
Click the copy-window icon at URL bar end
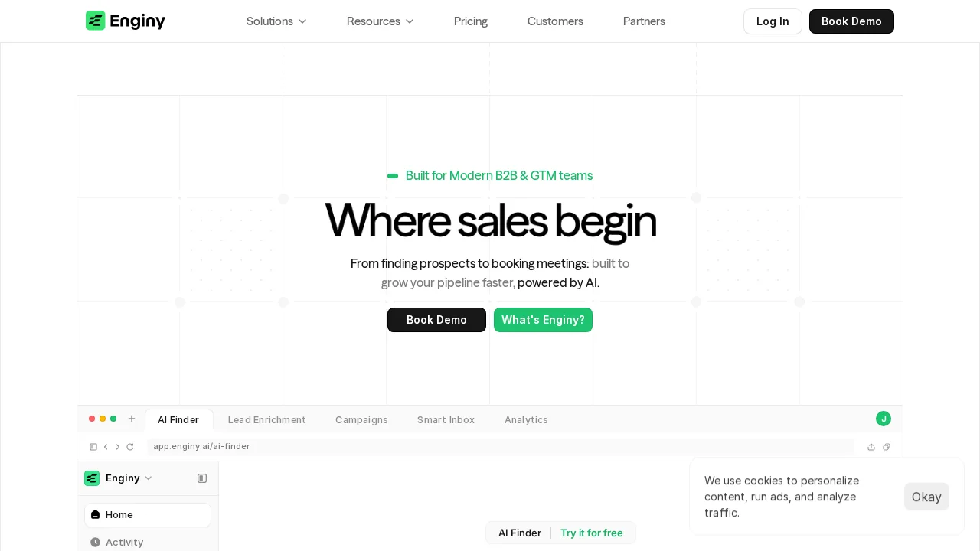pos(887,447)
